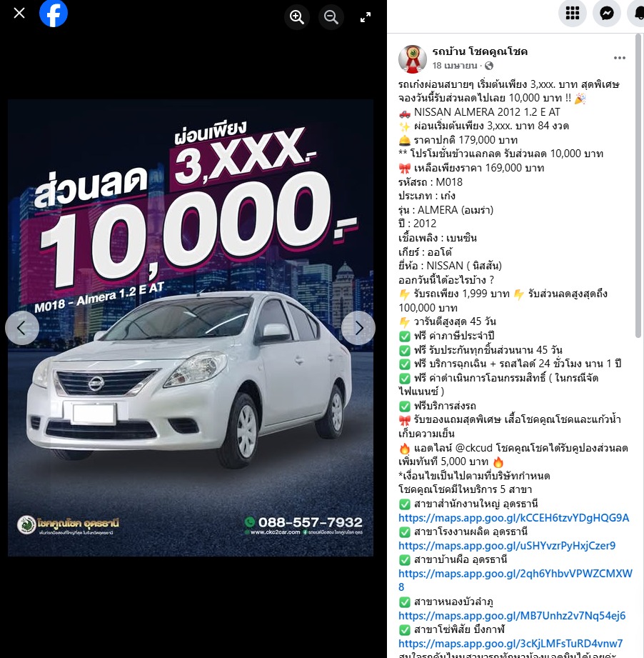Select the text เชื้อเพลิง : เบนซิน
The height and width of the screenshot is (658, 644).
pos(437,238)
